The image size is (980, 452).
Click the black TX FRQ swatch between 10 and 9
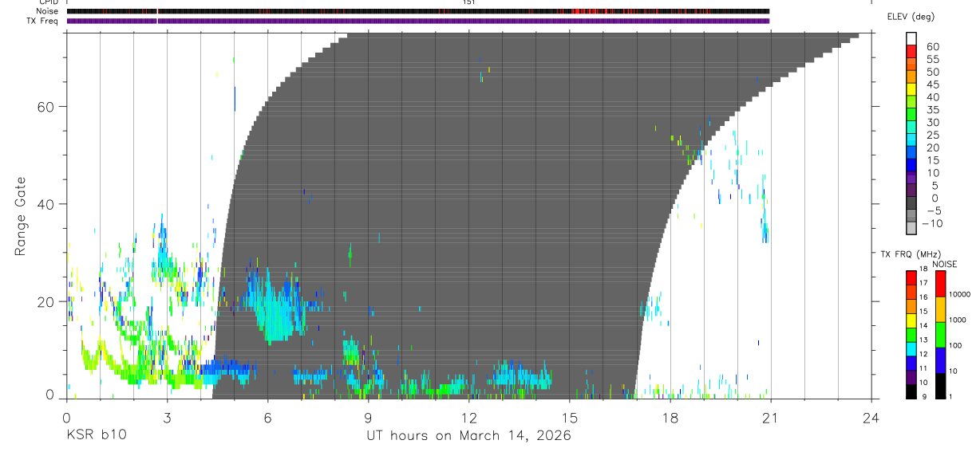[x=911, y=391]
